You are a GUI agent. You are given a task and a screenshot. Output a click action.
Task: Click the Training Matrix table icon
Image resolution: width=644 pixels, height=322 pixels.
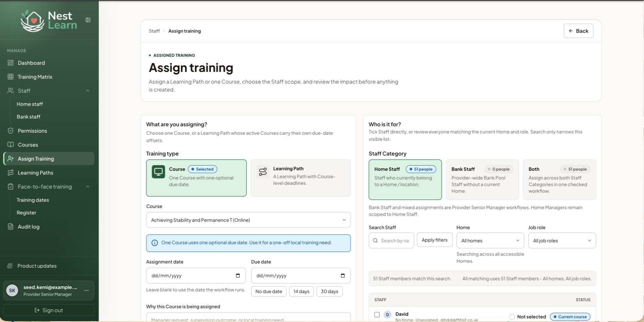(x=11, y=77)
